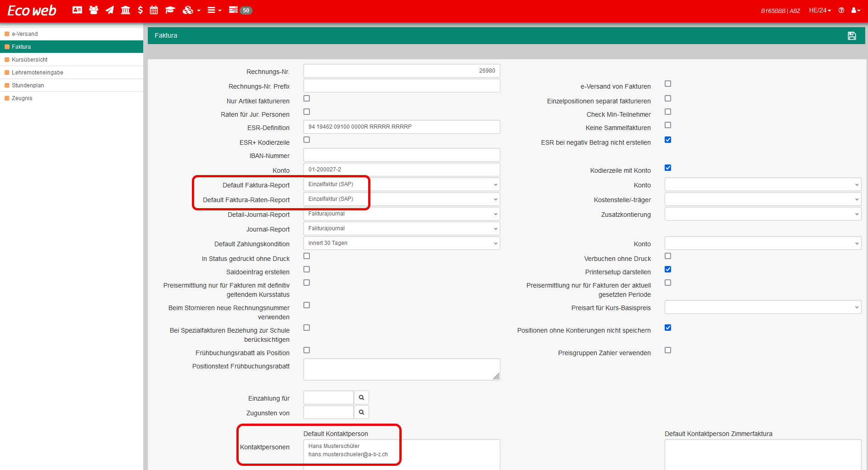This screenshot has height=470, width=868.
Task: Toggle Keine Sammelfakturen checkbox
Action: tap(668, 125)
